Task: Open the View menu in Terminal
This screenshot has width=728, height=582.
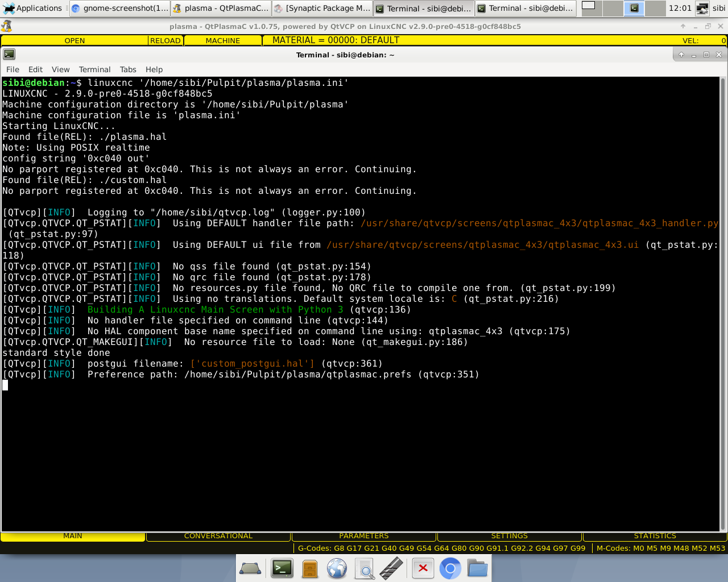Action: (61, 69)
